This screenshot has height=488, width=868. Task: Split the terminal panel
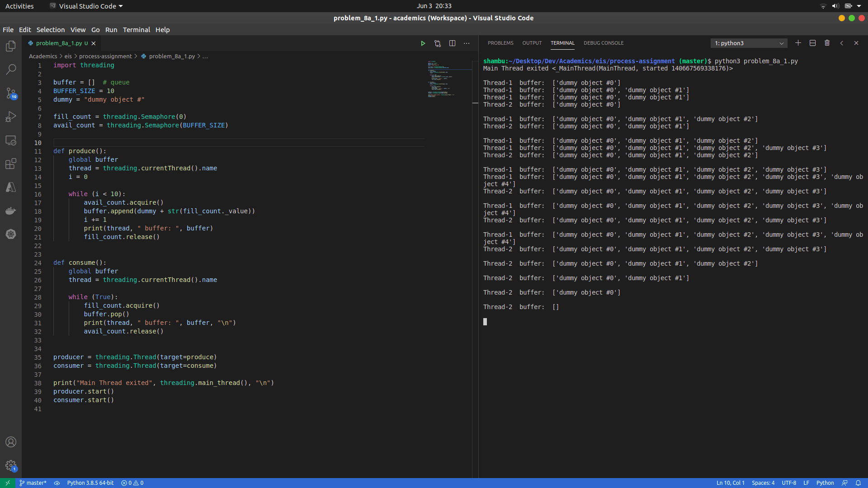click(812, 43)
